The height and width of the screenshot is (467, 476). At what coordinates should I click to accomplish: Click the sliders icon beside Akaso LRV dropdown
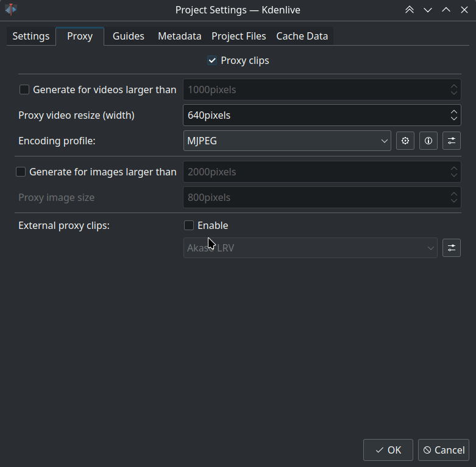[452, 248]
